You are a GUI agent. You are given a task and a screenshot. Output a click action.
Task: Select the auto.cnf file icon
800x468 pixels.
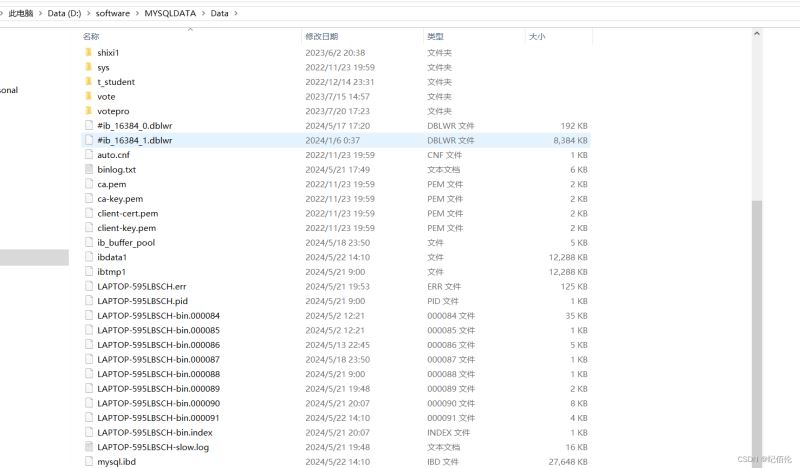click(x=89, y=155)
